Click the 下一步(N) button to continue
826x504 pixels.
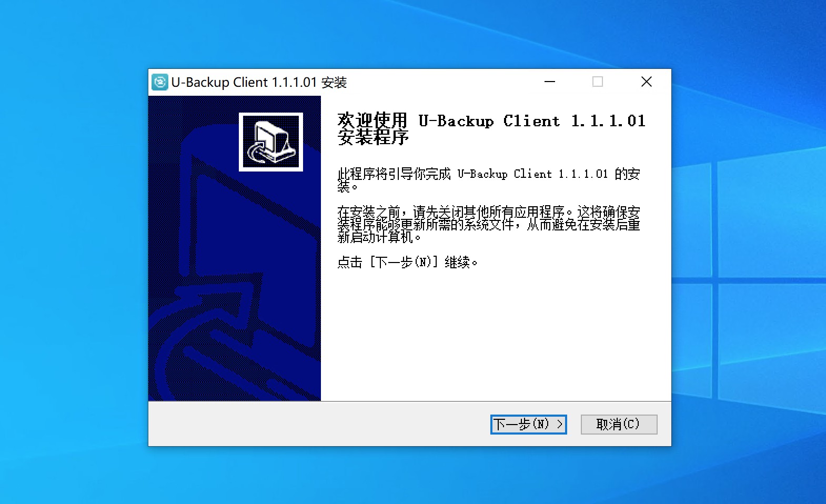(x=528, y=424)
